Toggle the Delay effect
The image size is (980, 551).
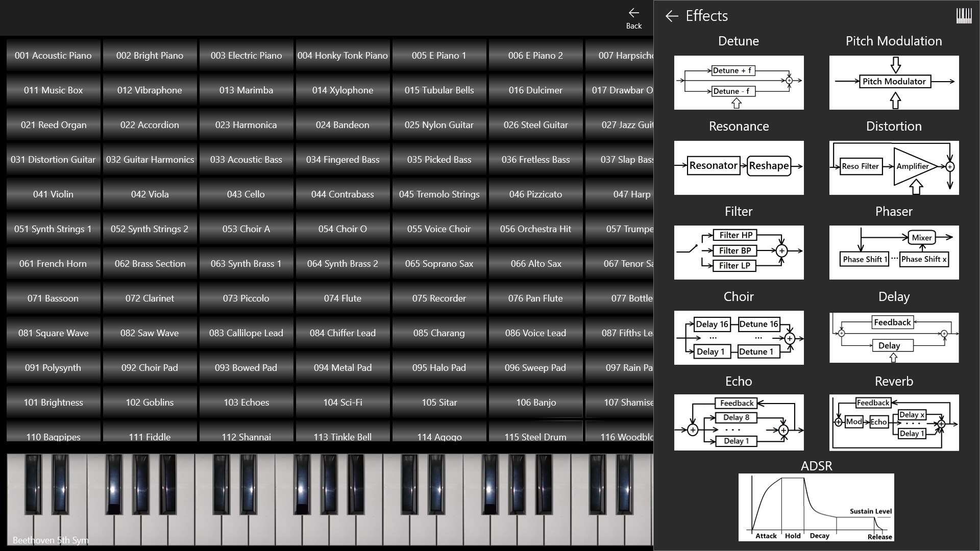(894, 337)
